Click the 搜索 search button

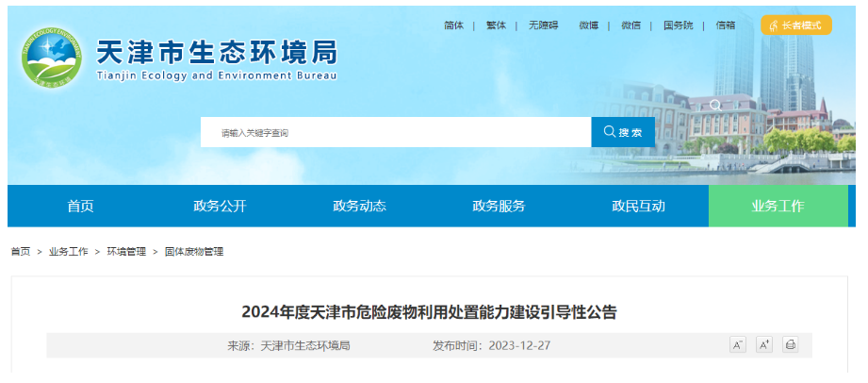[623, 132]
